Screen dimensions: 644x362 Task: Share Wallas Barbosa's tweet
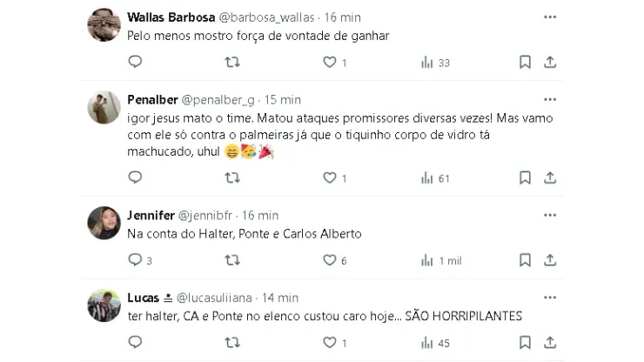tap(550, 62)
